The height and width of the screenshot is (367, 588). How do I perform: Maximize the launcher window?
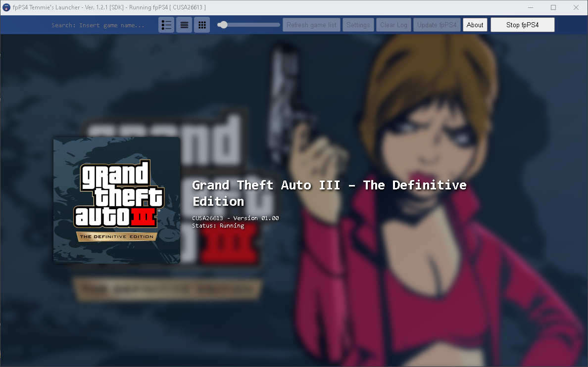coord(553,7)
